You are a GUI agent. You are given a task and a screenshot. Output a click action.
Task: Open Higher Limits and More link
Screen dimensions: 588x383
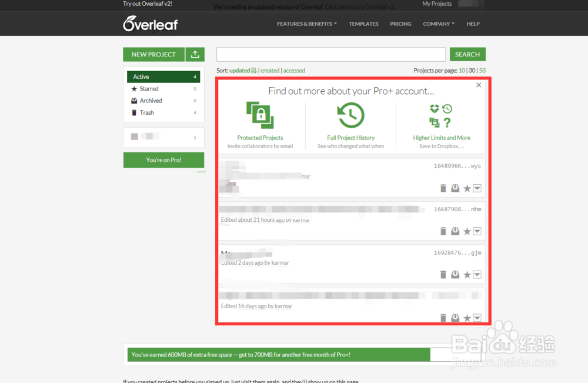pos(442,138)
